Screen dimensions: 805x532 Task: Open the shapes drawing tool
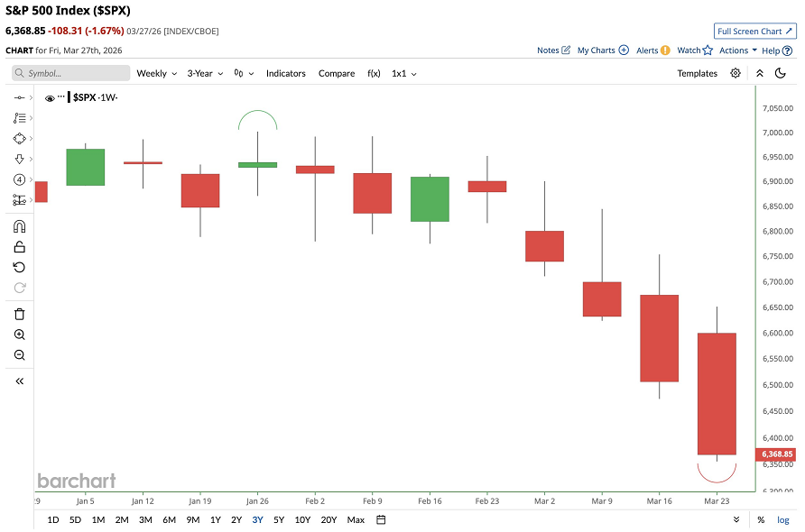(x=19, y=138)
